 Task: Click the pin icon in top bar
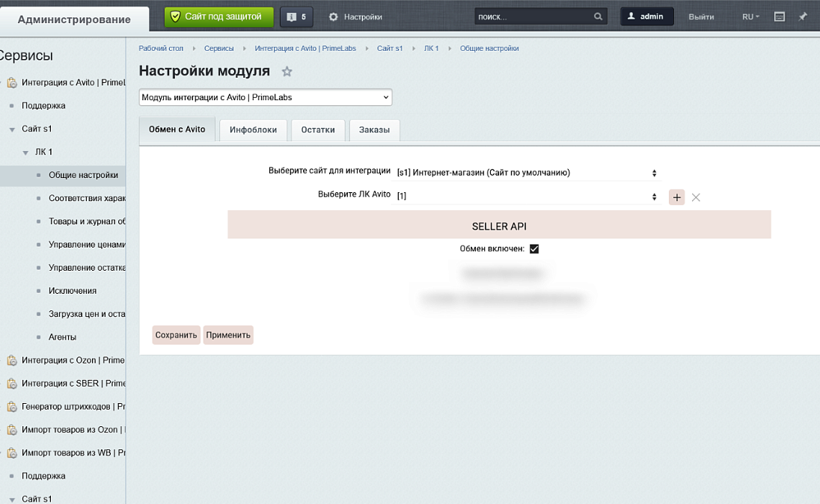click(x=803, y=16)
